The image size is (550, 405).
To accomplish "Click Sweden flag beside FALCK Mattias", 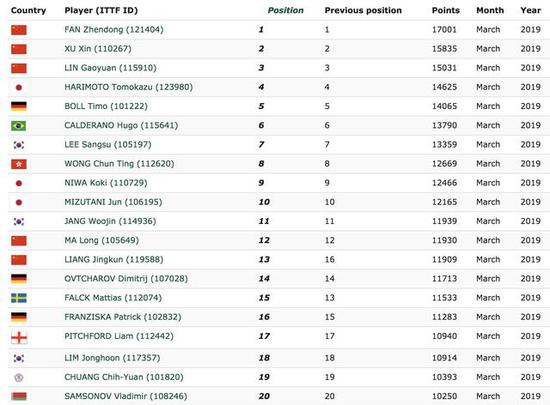I will [19, 298].
